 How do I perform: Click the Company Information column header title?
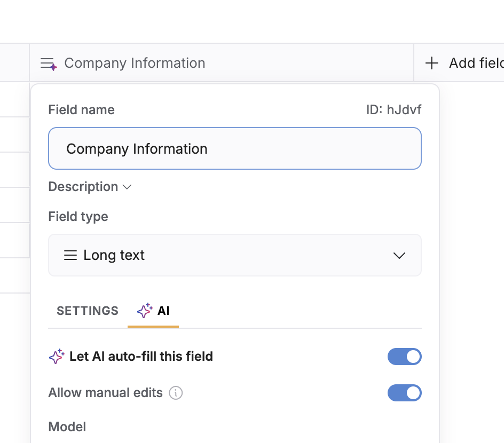pyautogui.click(x=135, y=64)
